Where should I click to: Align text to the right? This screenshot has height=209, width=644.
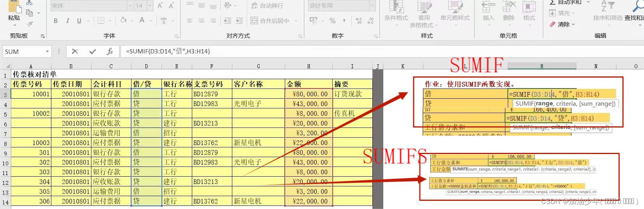coord(213,21)
